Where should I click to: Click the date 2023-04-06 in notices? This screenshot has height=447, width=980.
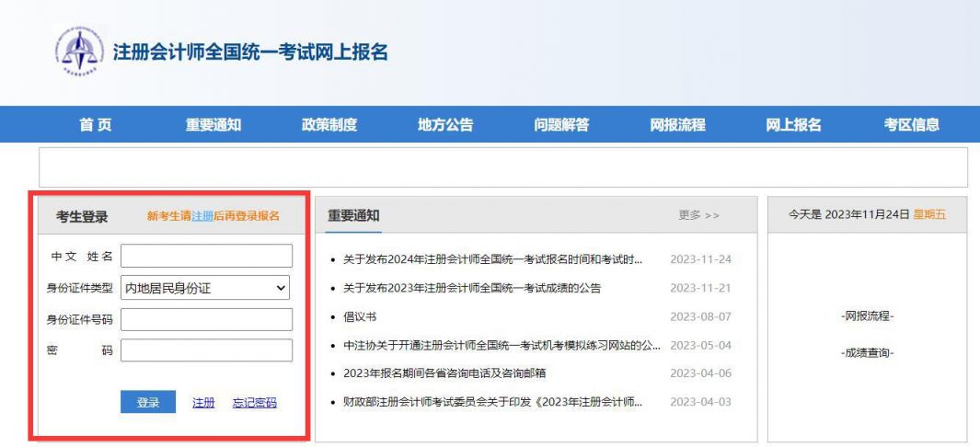700,373
